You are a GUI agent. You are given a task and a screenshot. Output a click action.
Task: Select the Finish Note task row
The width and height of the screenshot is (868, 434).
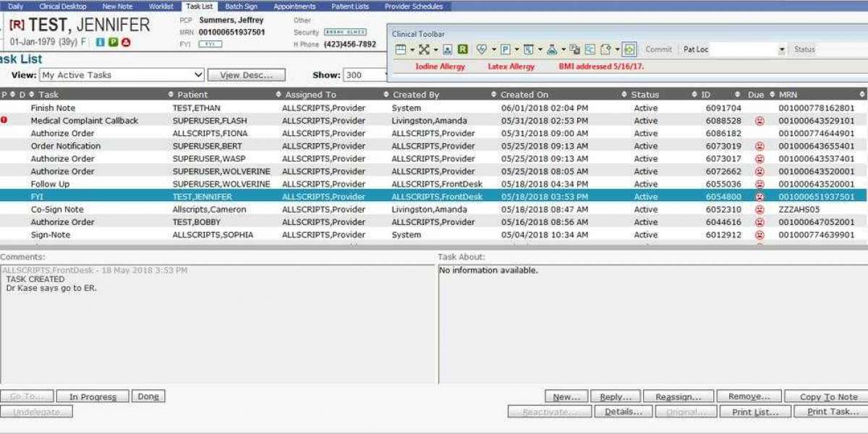(433, 108)
